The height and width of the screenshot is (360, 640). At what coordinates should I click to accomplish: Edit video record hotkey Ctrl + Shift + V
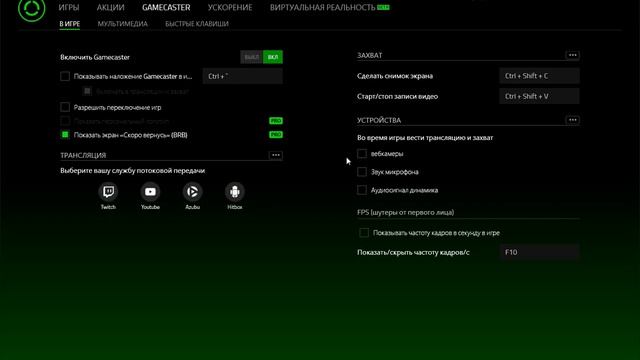[539, 96]
